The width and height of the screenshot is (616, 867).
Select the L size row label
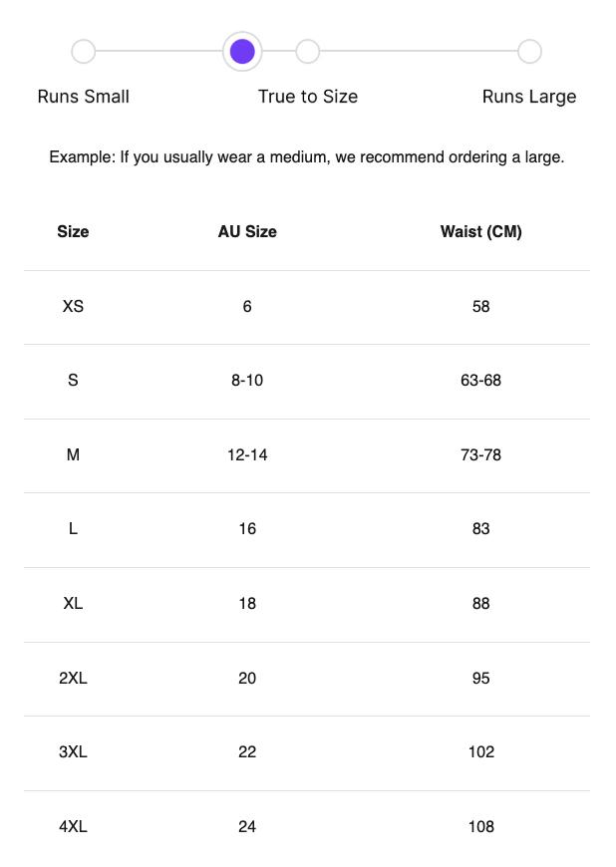(x=73, y=528)
